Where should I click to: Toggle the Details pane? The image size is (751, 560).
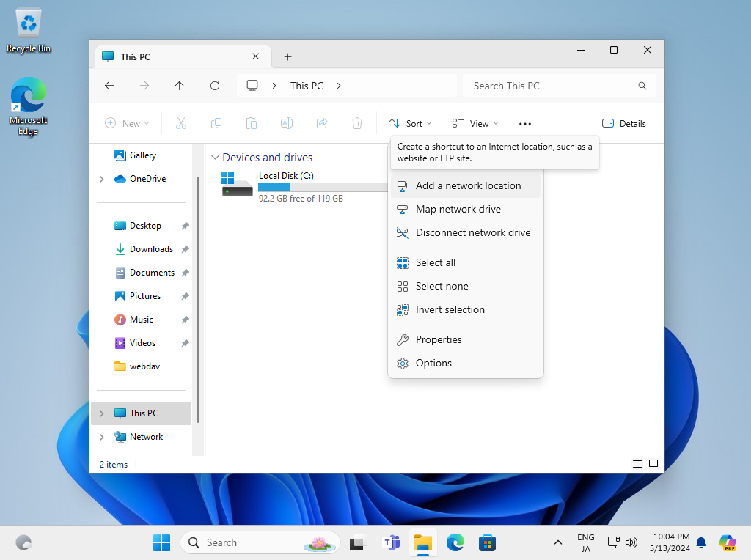[624, 123]
